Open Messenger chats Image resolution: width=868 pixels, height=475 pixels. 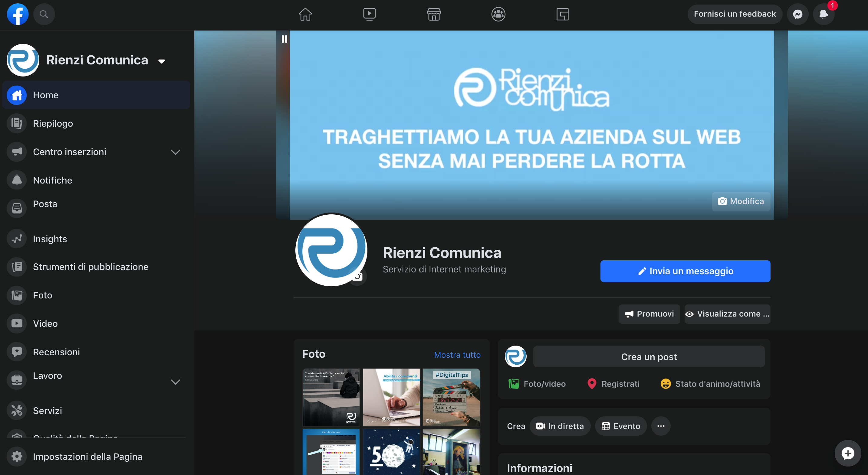797,14
